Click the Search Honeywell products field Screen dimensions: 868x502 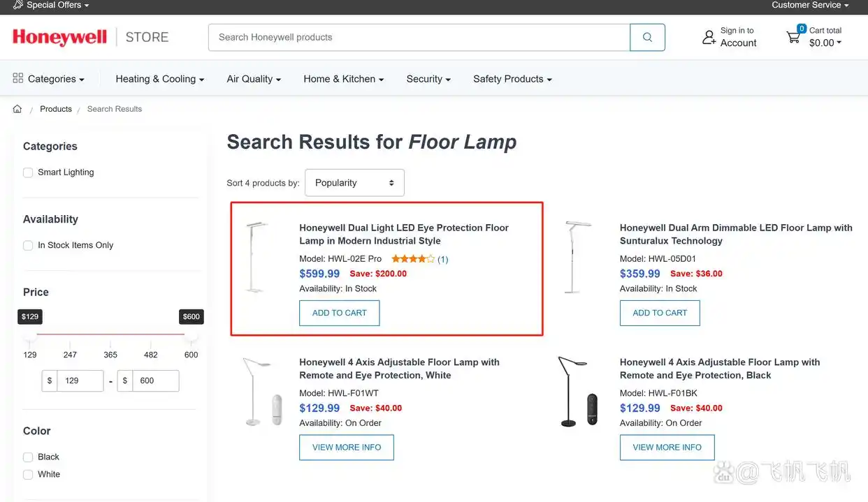419,38
